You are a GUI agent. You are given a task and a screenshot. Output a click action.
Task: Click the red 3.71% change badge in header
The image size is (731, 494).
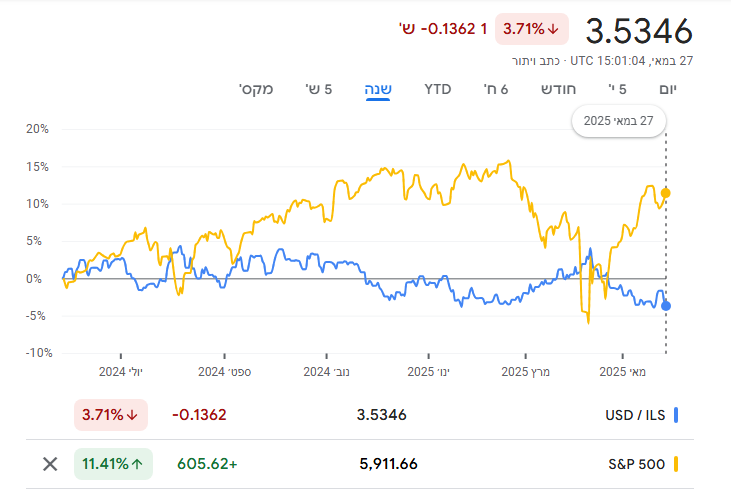point(531,29)
